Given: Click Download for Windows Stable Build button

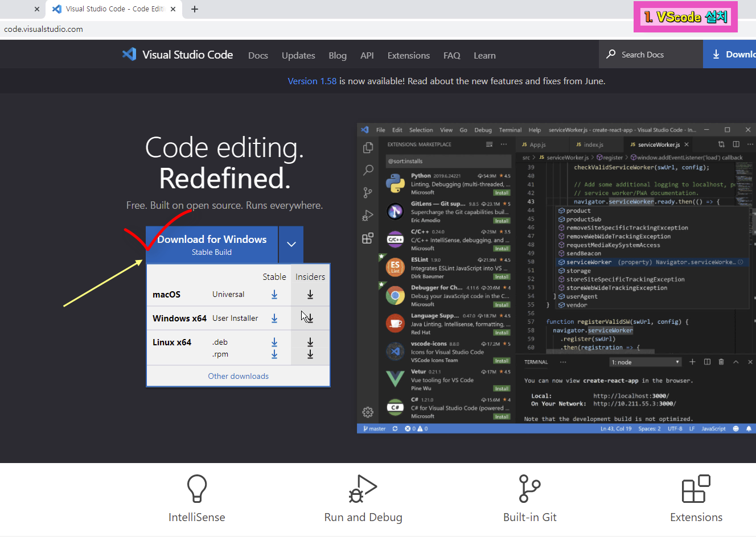Looking at the screenshot, I should pyautogui.click(x=212, y=244).
